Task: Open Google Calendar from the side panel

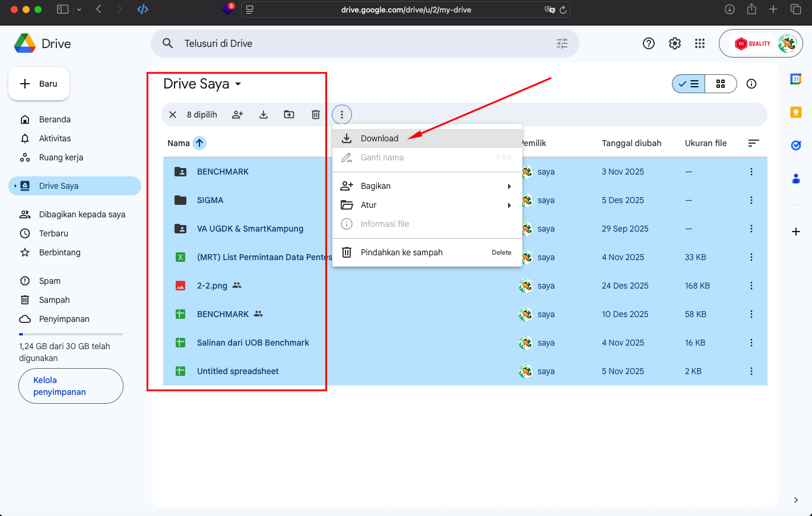Action: [x=795, y=78]
